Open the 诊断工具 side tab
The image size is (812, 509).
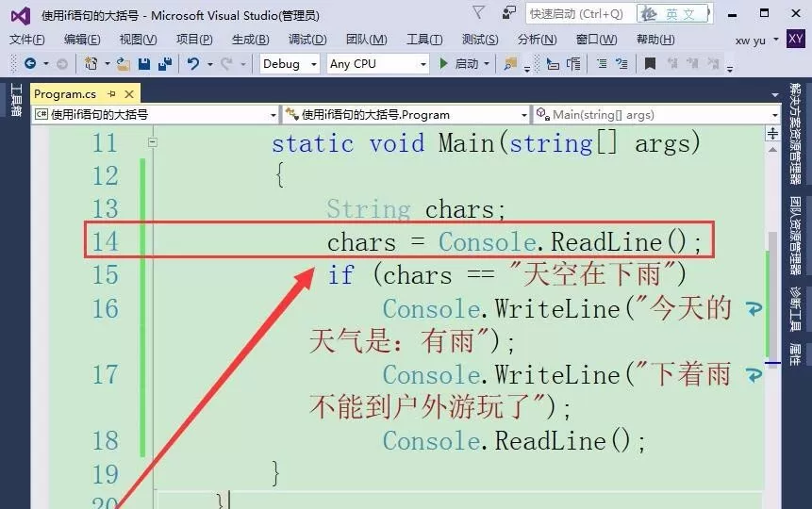tap(795, 308)
